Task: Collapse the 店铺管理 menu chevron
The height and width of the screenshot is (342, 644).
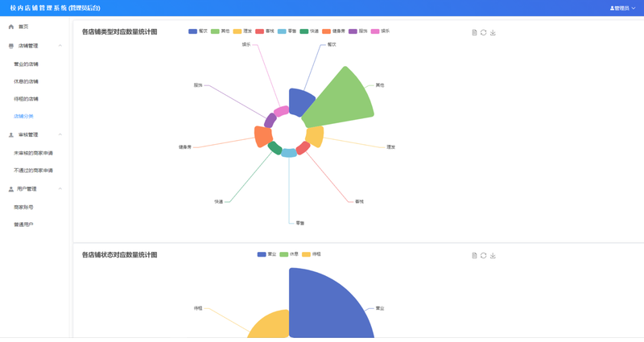Action: point(60,46)
